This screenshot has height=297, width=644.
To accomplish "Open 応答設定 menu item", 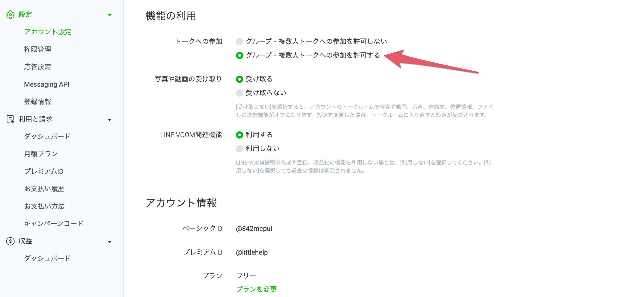I will click(x=38, y=67).
